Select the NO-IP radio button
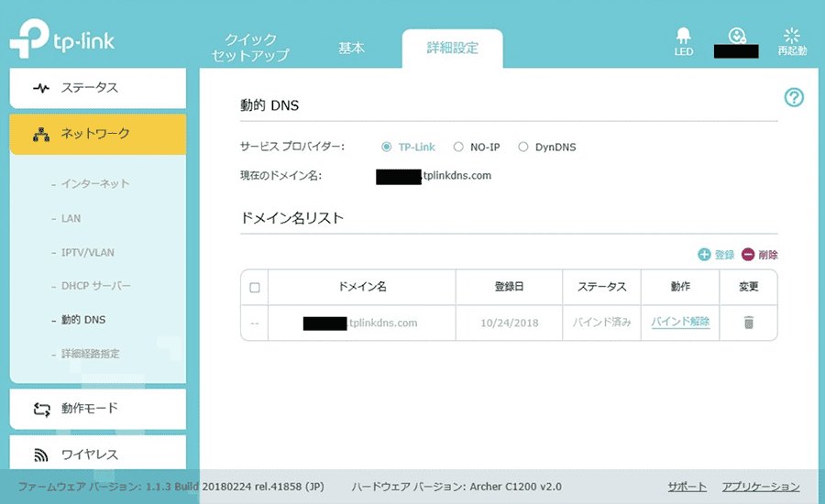Screen dimensions: 825x504 458,147
